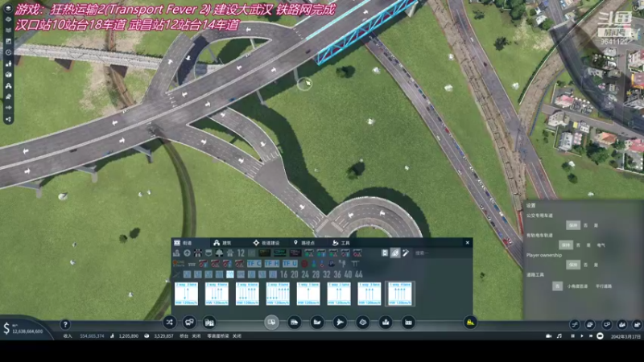Select lane count filter 16

(x=284, y=274)
